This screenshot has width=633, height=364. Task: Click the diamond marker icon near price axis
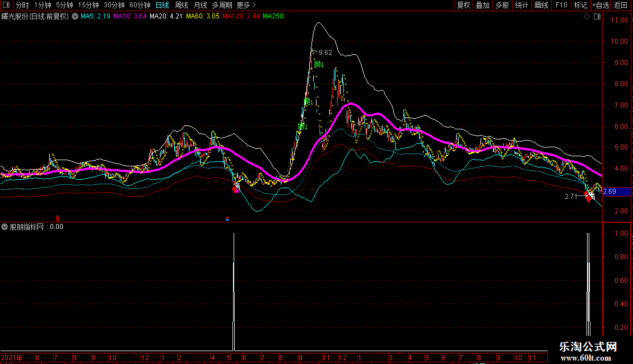pyautogui.click(x=587, y=17)
